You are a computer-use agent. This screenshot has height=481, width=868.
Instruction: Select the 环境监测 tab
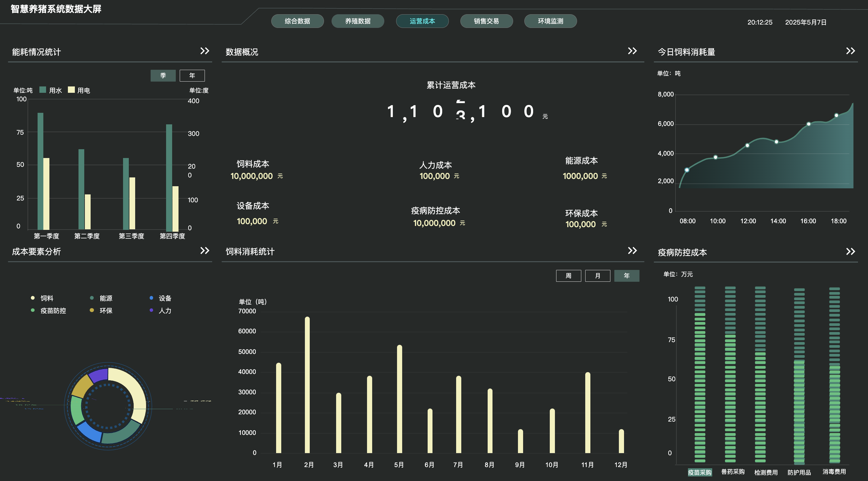click(550, 21)
